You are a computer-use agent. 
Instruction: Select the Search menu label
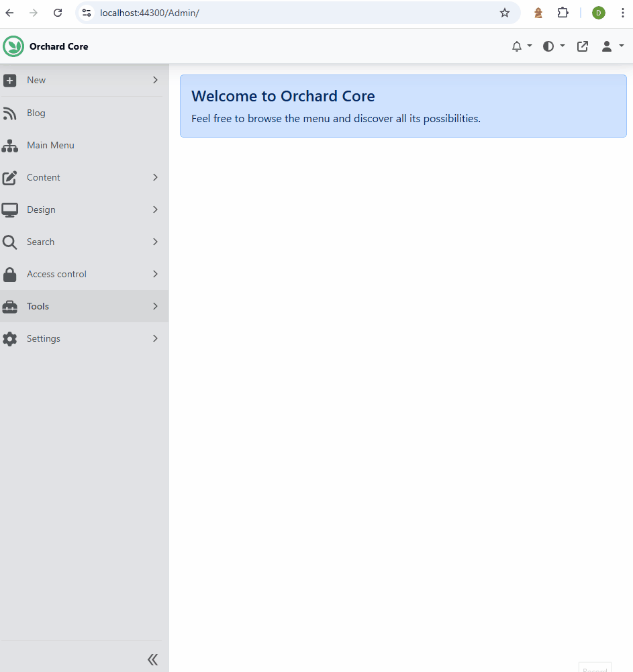(x=40, y=242)
